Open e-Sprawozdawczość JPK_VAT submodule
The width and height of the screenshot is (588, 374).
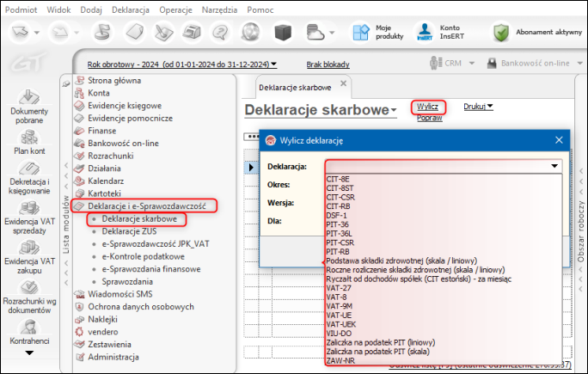pyautogui.click(x=156, y=244)
